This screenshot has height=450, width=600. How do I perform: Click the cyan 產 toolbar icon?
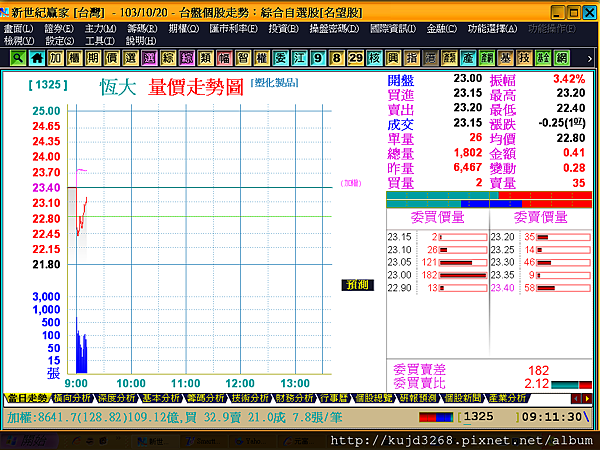point(468,58)
